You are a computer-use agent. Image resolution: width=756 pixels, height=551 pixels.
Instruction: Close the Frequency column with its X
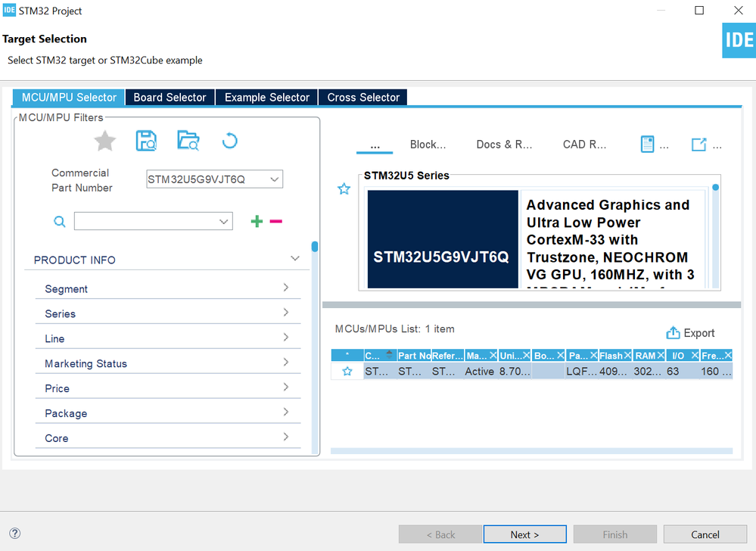[728, 355]
